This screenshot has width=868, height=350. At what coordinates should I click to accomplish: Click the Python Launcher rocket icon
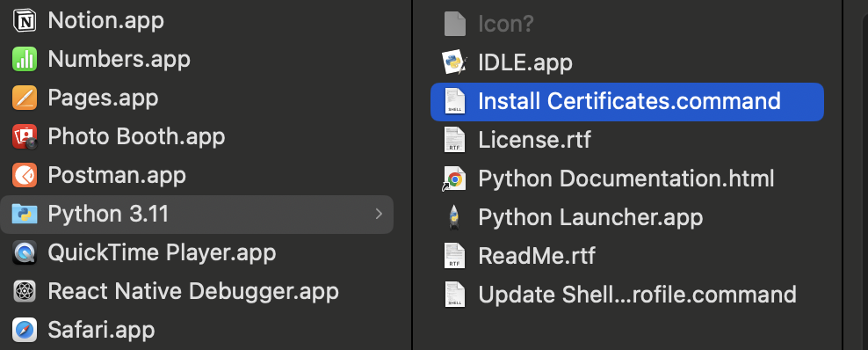click(x=454, y=217)
